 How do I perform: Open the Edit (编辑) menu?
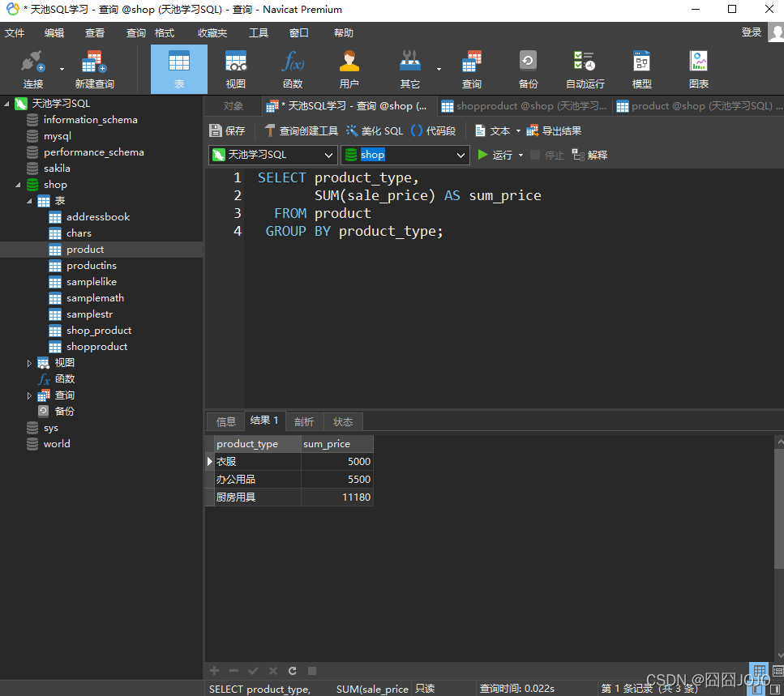click(x=54, y=33)
